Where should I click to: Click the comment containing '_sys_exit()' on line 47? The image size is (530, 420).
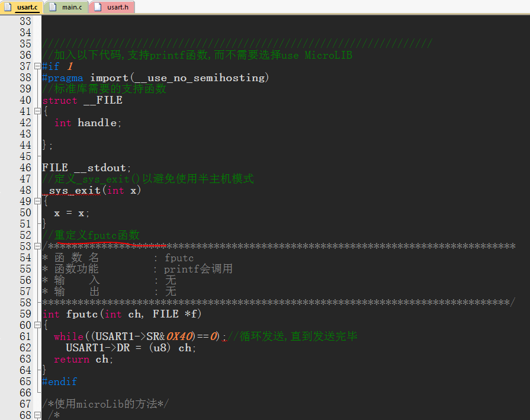[148, 178]
